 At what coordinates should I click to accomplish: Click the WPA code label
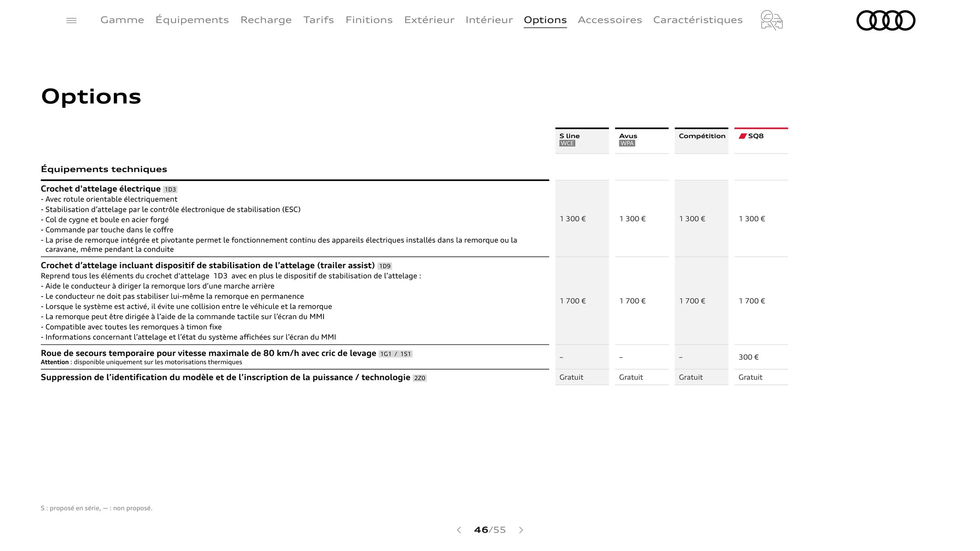tap(627, 143)
